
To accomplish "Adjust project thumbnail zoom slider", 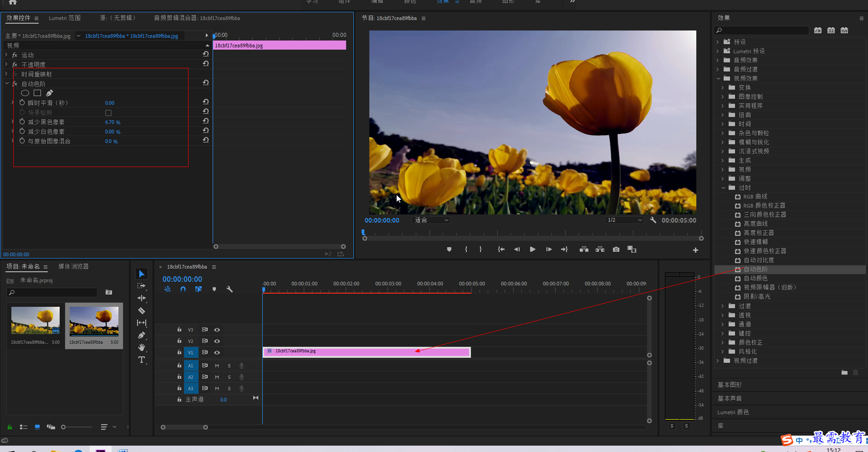I will (63, 427).
